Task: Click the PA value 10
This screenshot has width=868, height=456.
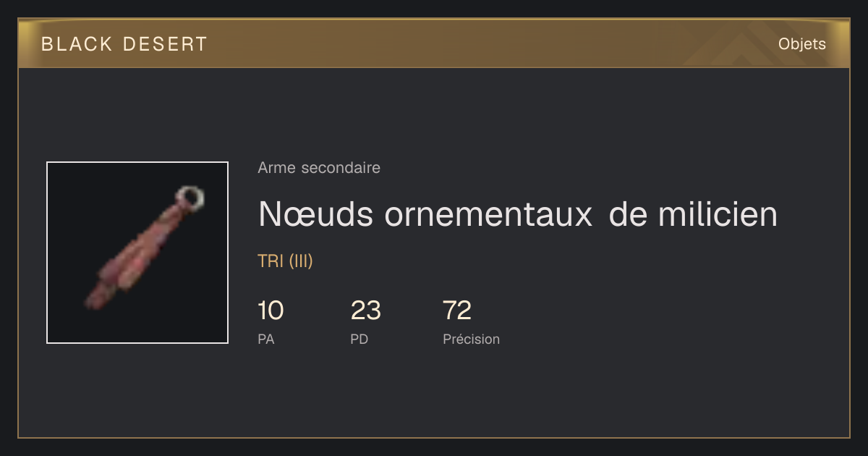Action: click(271, 311)
